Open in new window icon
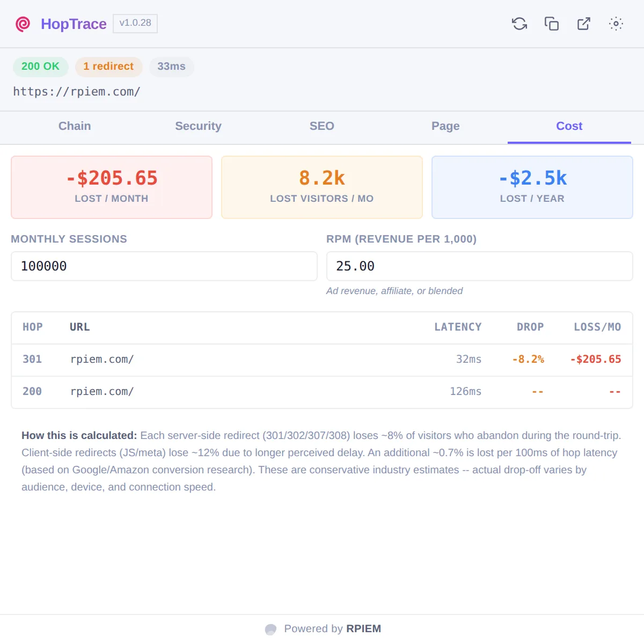The image size is (644, 644). (584, 24)
